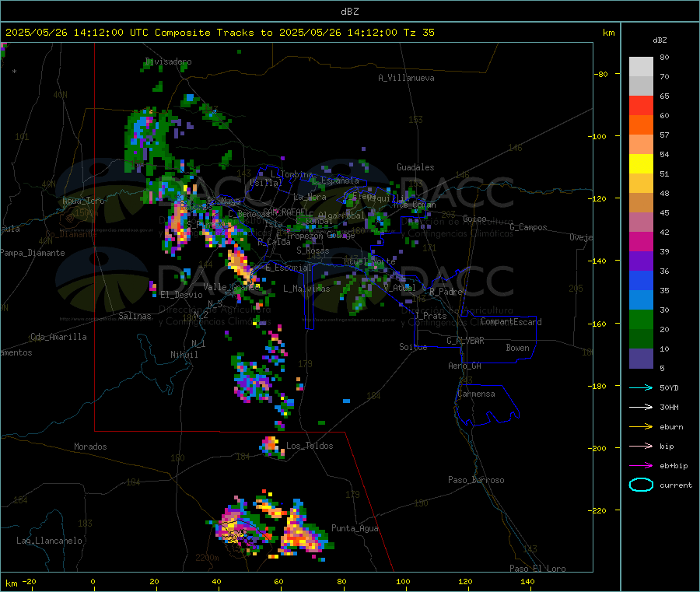This screenshot has height=592, width=700.
Task: Click the El_Desvio map label
Action: (181, 295)
